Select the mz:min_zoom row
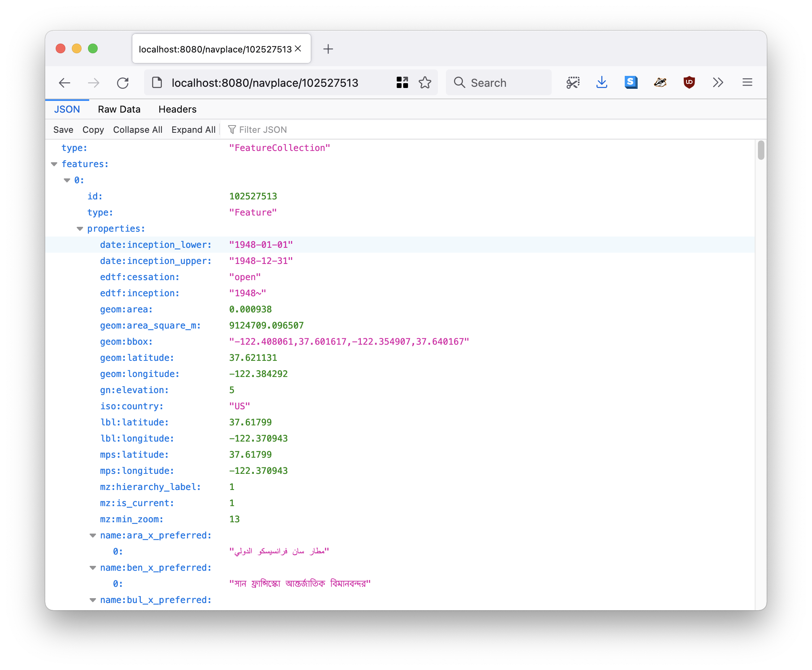The width and height of the screenshot is (812, 670). coord(400,519)
